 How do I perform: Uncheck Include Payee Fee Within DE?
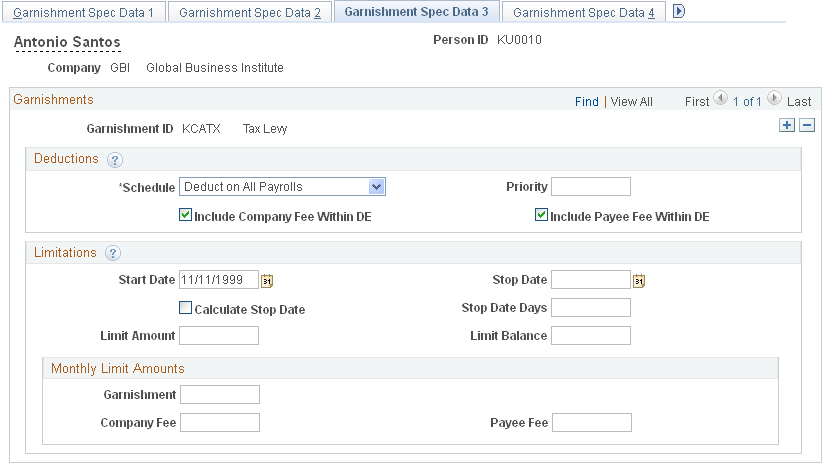coord(541,215)
